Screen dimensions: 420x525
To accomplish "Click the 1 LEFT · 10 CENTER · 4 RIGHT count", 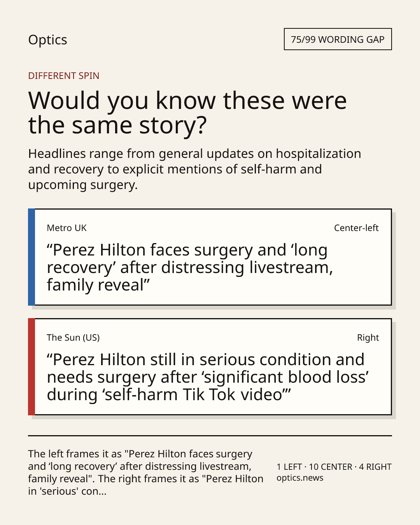I will click(334, 467).
